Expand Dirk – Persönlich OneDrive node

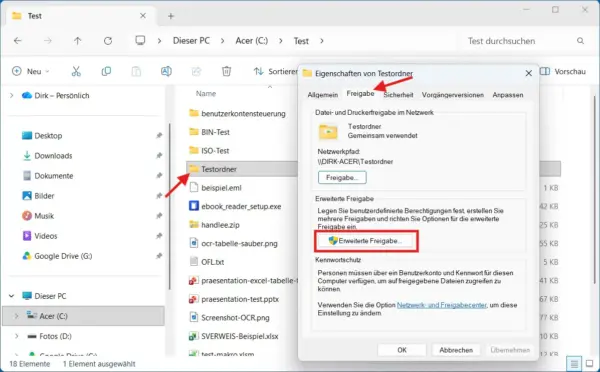[11, 95]
